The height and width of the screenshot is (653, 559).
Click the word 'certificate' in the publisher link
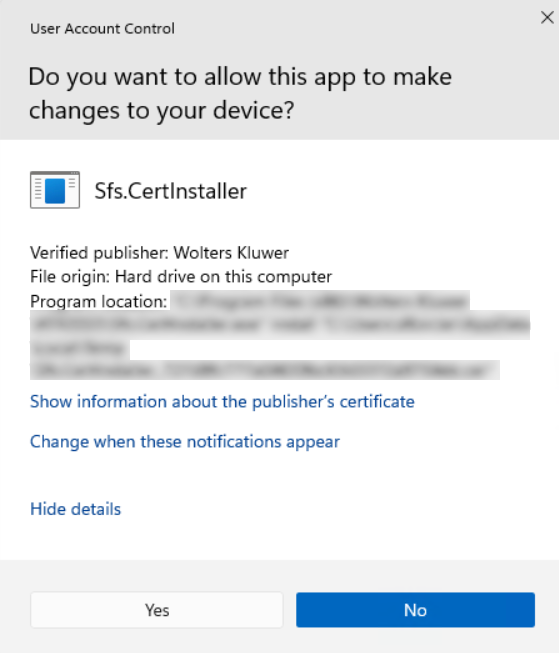[377, 401]
